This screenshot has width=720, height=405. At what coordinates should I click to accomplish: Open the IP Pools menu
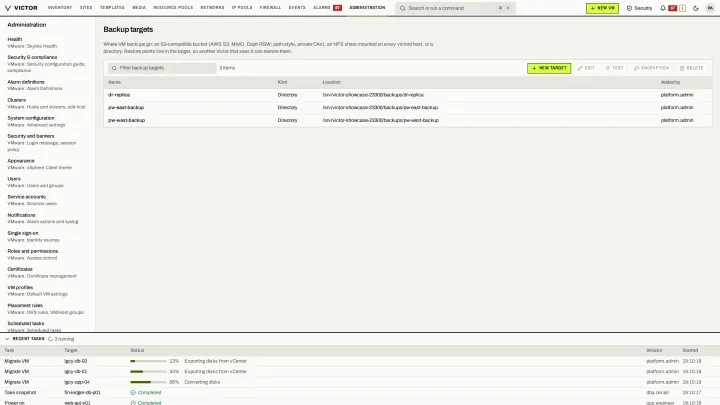pyautogui.click(x=242, y=8)
